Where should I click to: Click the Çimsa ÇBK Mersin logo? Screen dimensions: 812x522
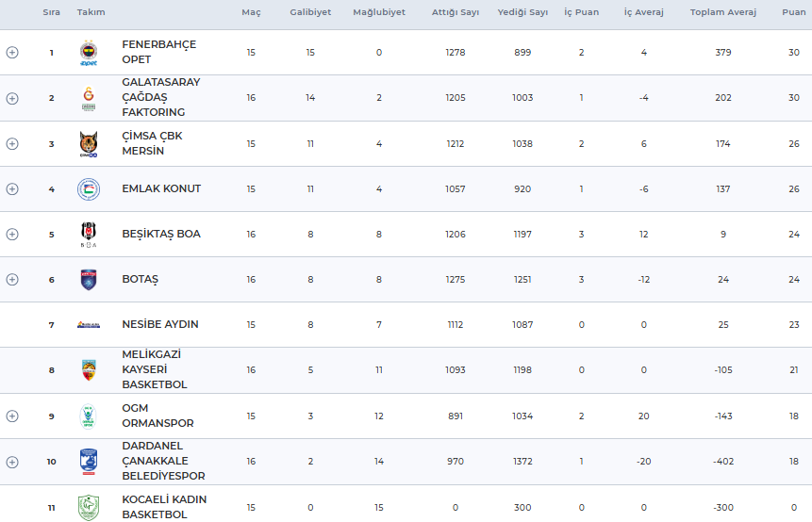coord(89,143)
